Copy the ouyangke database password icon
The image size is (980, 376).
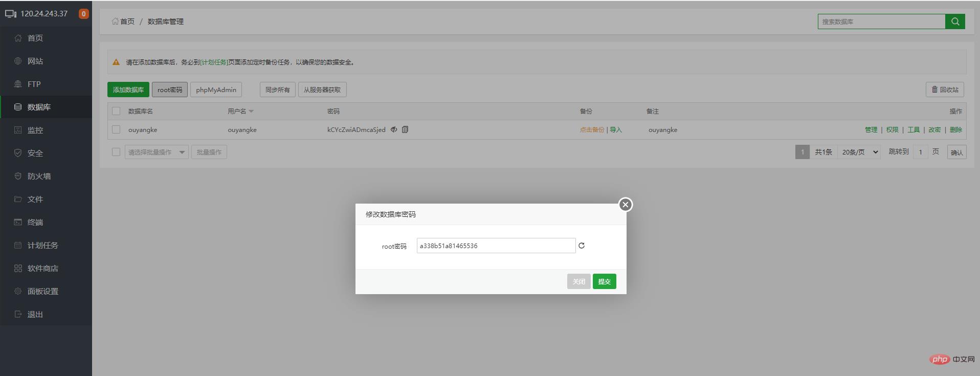pos(405,129)
